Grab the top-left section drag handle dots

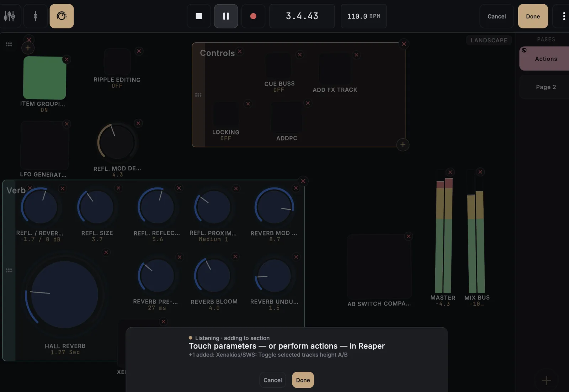tap(9, 44)
